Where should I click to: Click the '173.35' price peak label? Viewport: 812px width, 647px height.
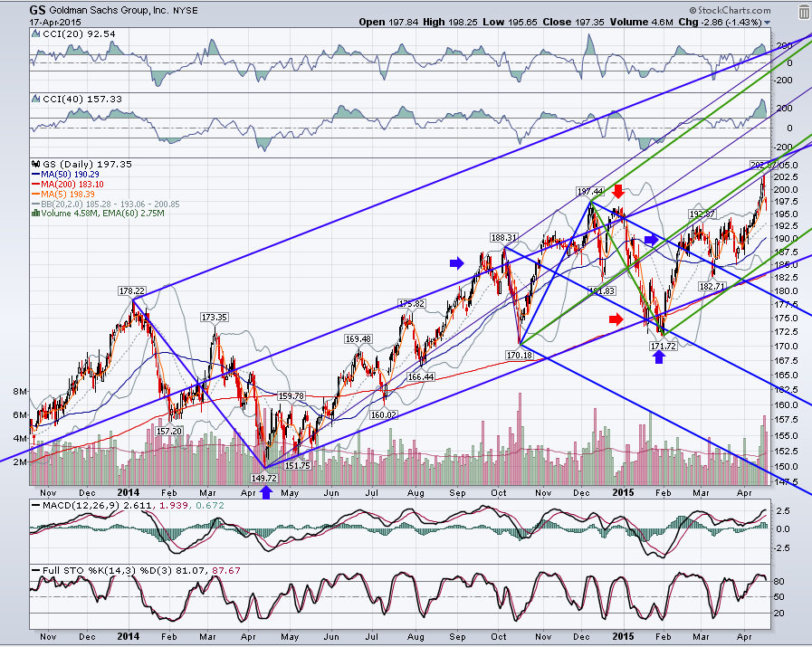[x=215, y=318]
